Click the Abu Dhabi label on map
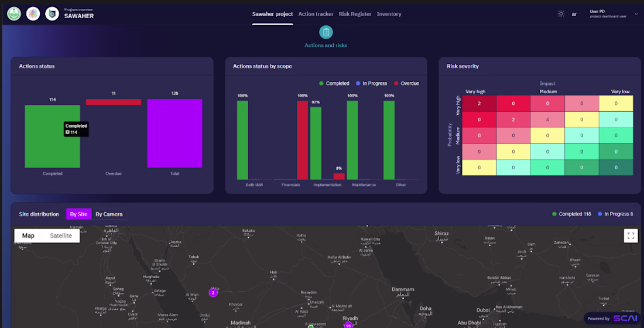This screenshot has width=644, height=328. coord(470,323)
